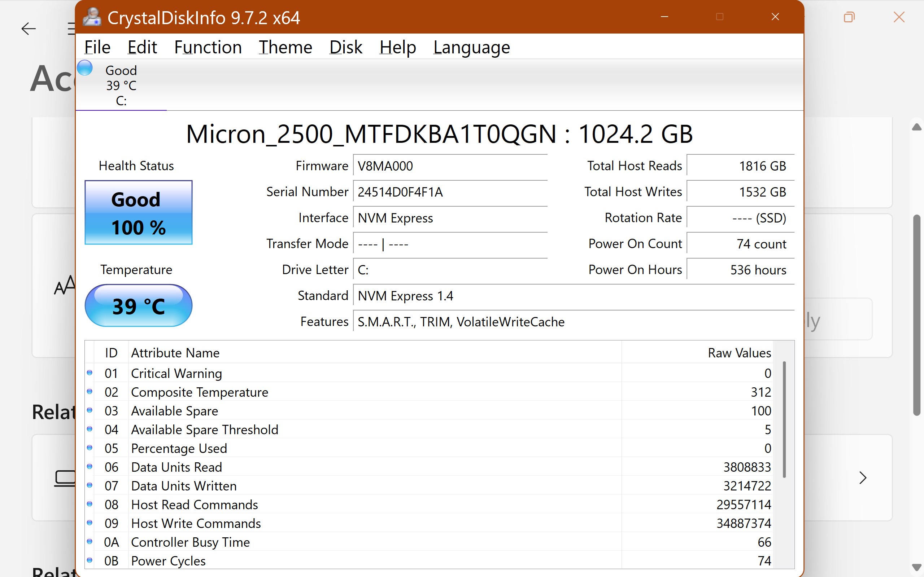Click the Percentage Used status dot

pos(90,448)
